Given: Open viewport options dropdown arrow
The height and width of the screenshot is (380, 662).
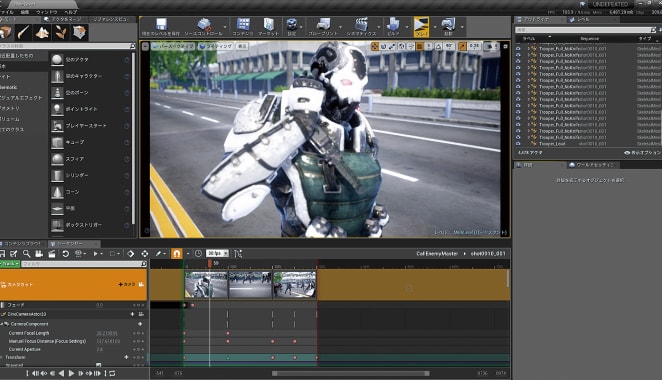Looking at the screenshot, I should 145,46.
